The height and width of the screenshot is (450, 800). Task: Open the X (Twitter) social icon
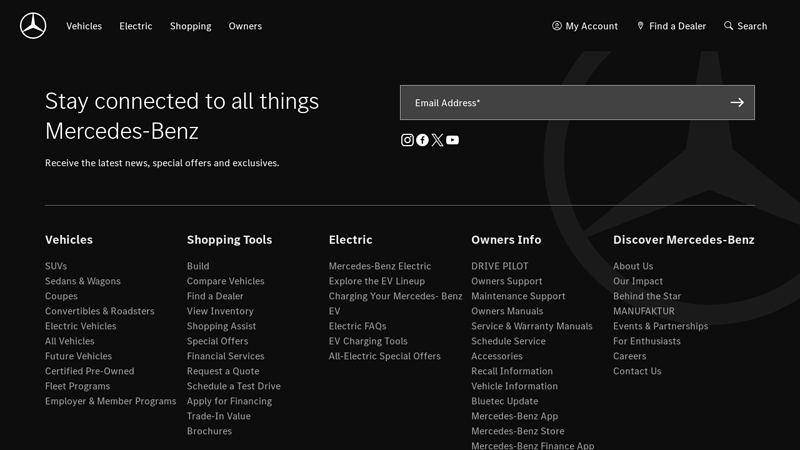pos(437,140)
